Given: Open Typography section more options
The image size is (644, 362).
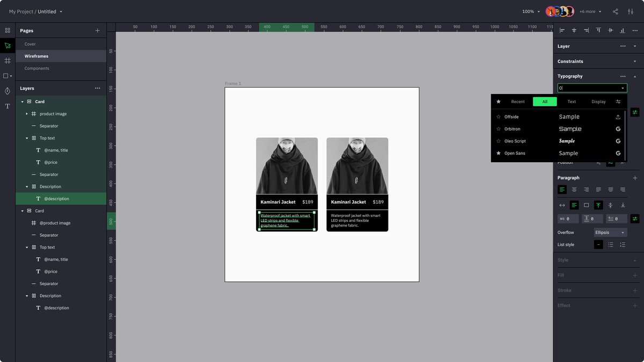Looking at the screenshot, I should pyautogui.click(x=623, y=76).
